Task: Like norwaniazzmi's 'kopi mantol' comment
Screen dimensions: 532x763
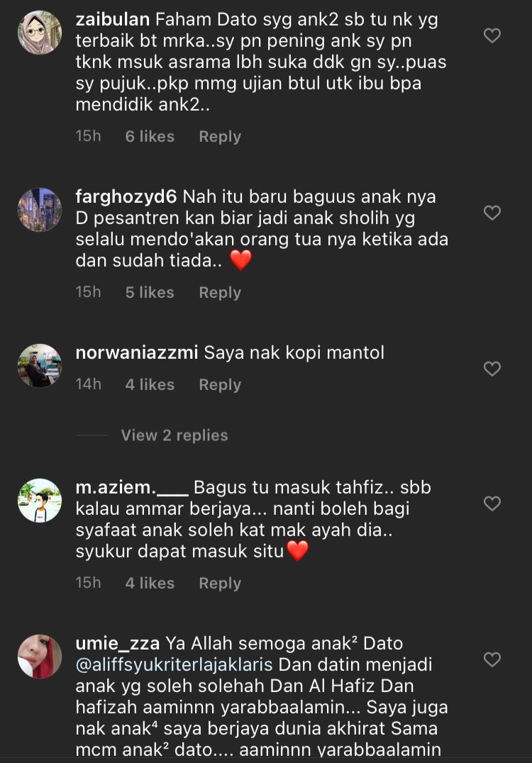Action: [492, 368]
